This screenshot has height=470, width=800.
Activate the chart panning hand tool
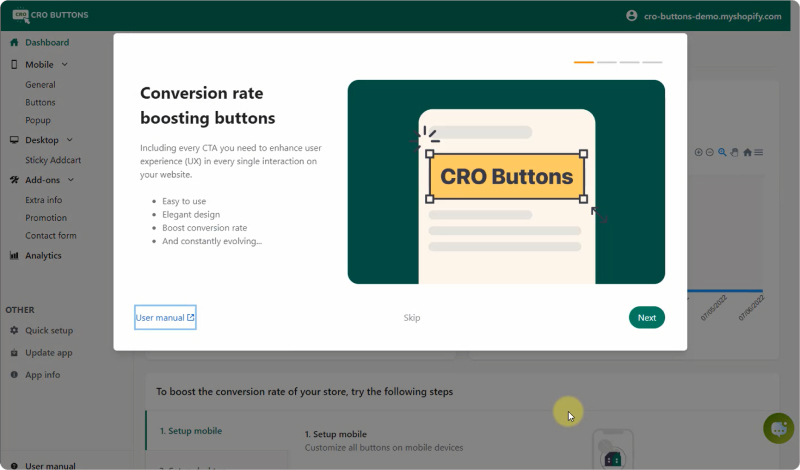[x=734, y=152]
